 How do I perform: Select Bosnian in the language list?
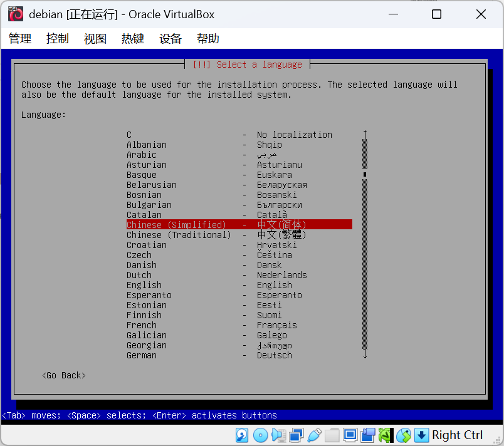[x=239, y=195]
